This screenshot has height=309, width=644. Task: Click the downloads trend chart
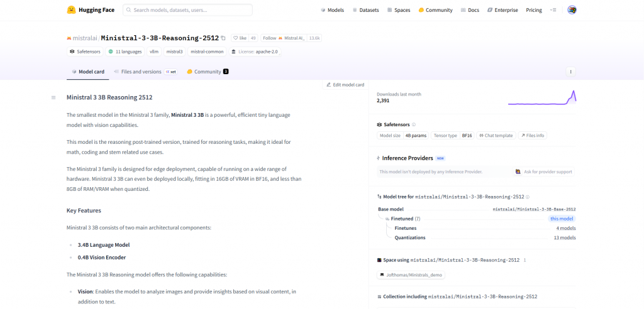(x=541, y=97)
